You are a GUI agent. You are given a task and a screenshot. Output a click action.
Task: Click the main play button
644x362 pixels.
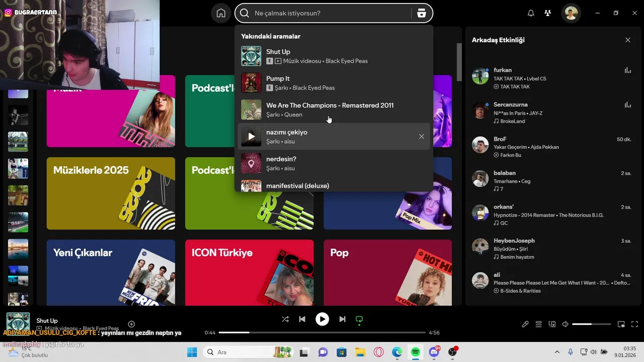pos(322,319)
